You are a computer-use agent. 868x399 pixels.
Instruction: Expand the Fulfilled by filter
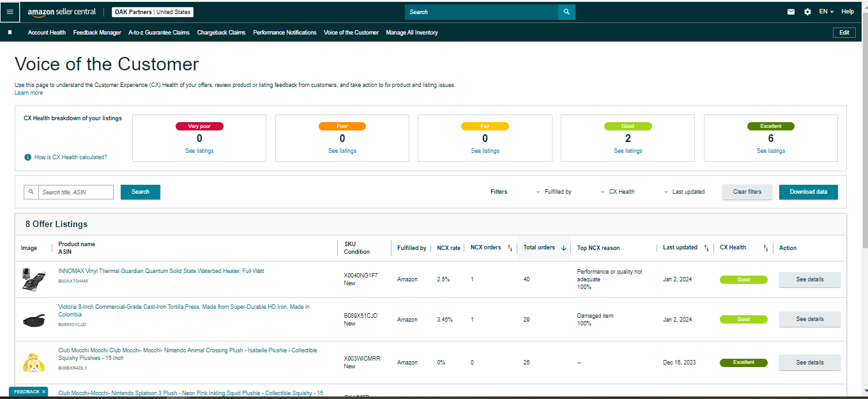[x=554, y=192]
